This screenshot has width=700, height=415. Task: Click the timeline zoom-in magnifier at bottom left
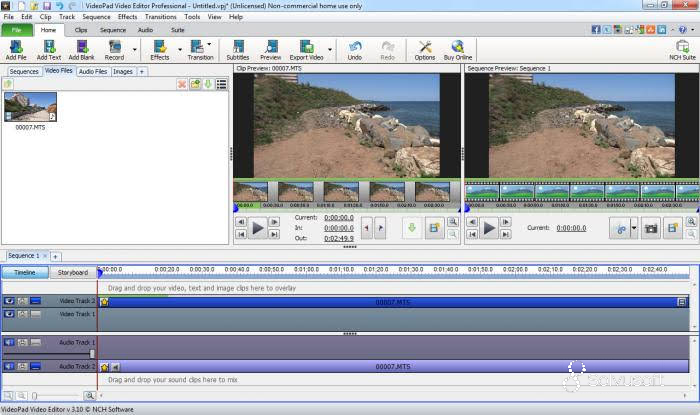[89, 395]
